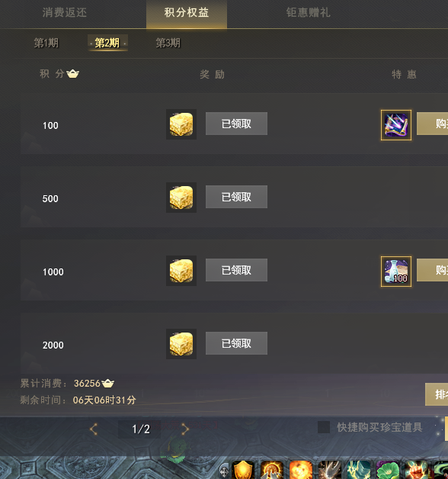
Task: Click the 已领取 button for 100 points
Action: point(236,124)
